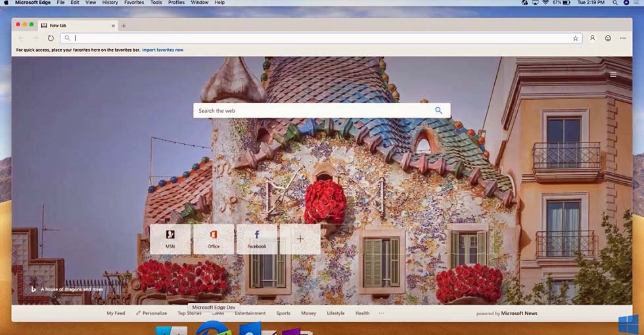Click the Tue 2:19 PM clock
Screen dimensions: 644x335
[591, 3]
